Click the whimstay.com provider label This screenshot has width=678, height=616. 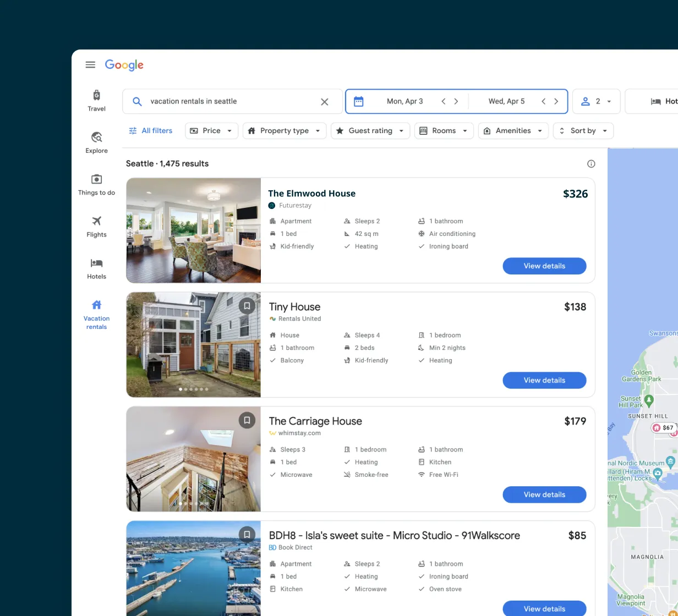coord(295,433)
